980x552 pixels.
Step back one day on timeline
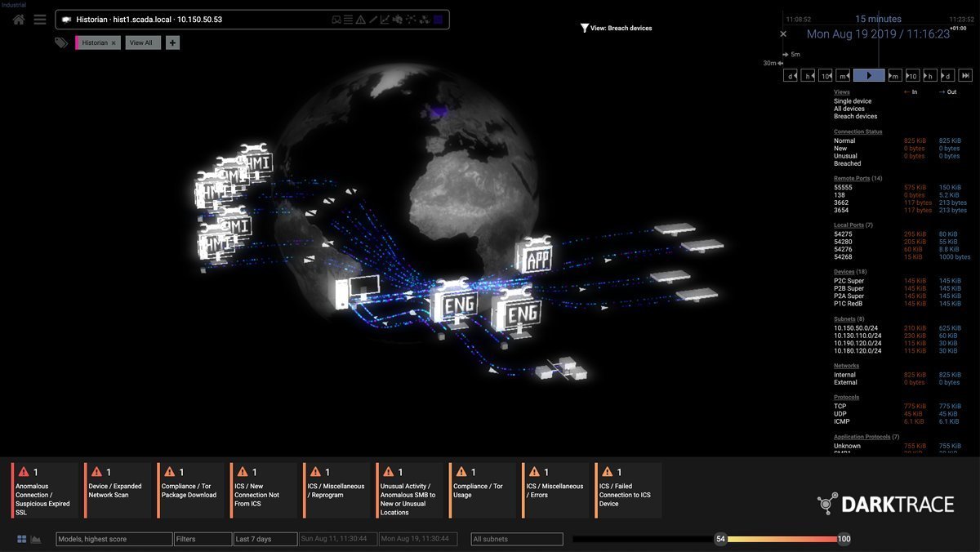790,75
